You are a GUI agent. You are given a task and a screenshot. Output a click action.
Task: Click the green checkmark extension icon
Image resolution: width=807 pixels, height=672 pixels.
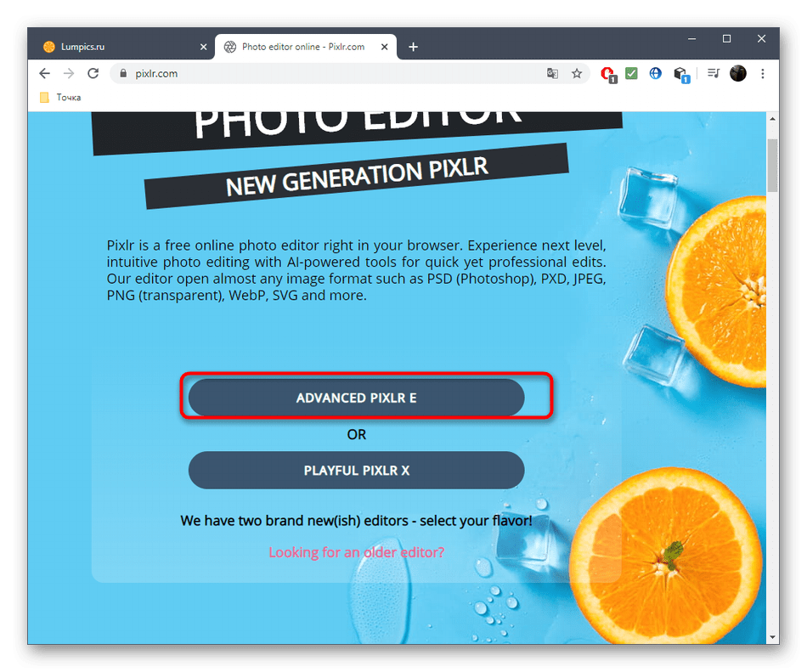pyautogui.click(x=631, y=74)
